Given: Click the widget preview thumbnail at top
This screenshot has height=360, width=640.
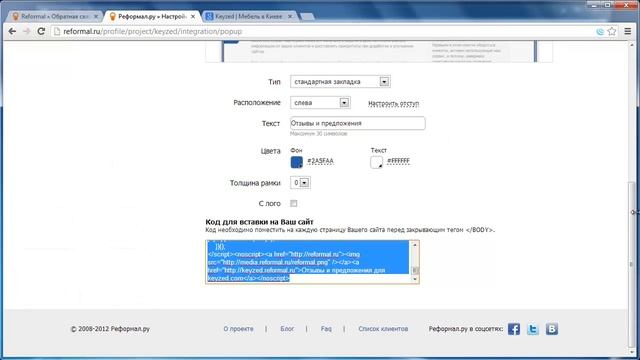Looking at the screenshot, I should click(379, 51).
